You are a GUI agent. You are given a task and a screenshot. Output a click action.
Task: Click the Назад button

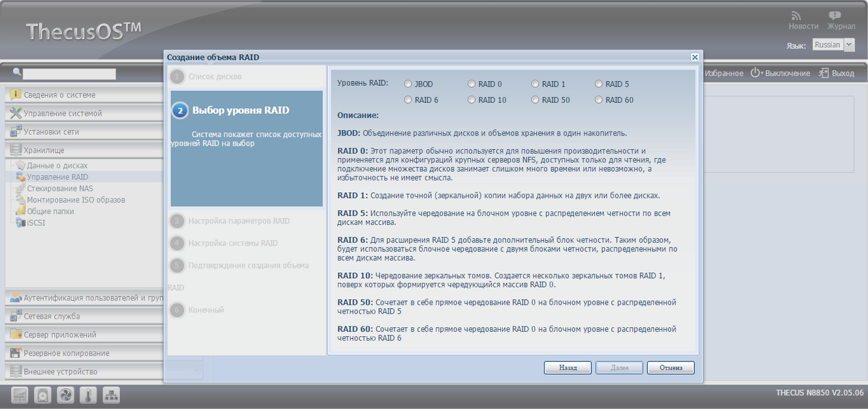point(568,367)
